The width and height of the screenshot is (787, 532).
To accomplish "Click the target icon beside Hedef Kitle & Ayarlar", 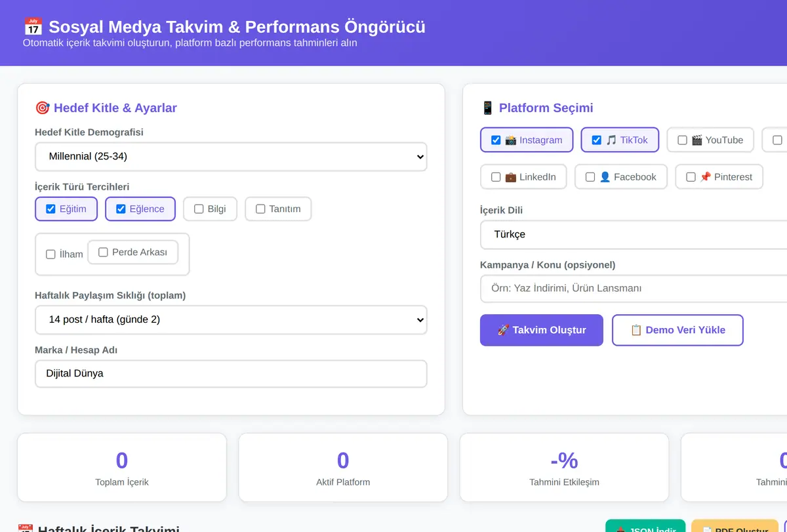I will pyautogui.click(x=42, y=108).
